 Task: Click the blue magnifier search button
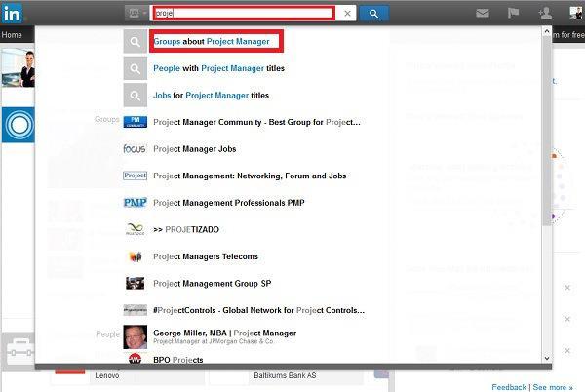pyautogui.click(x=373, y=14)
